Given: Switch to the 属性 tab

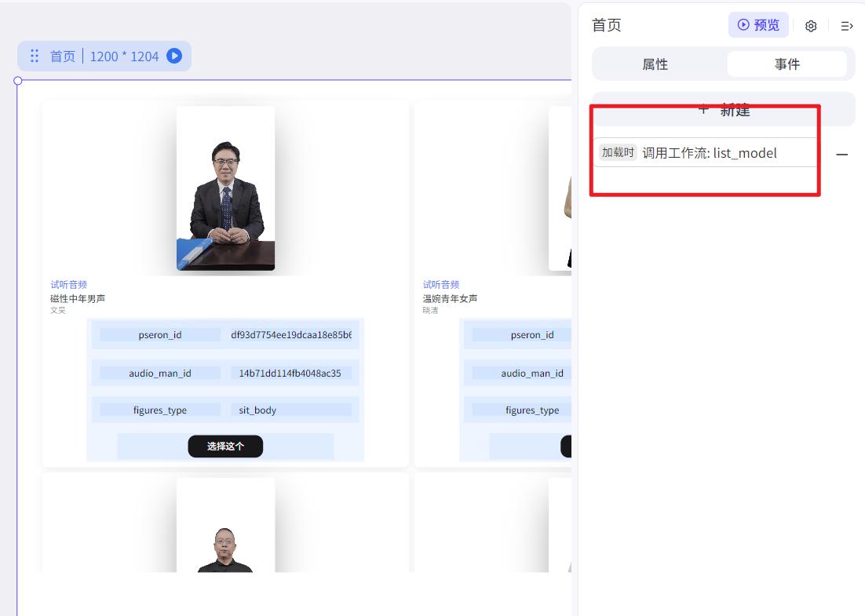Looking at the screenshot, I should (656, 64).
